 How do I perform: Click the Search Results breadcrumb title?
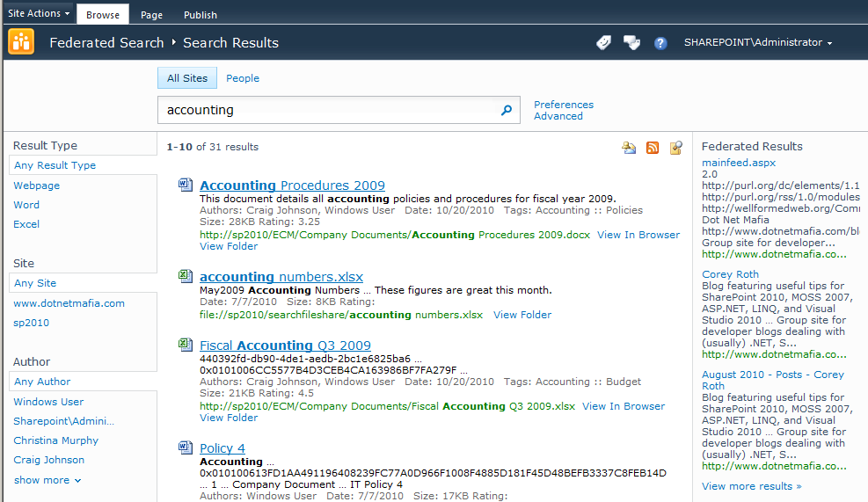coord(230,42)
